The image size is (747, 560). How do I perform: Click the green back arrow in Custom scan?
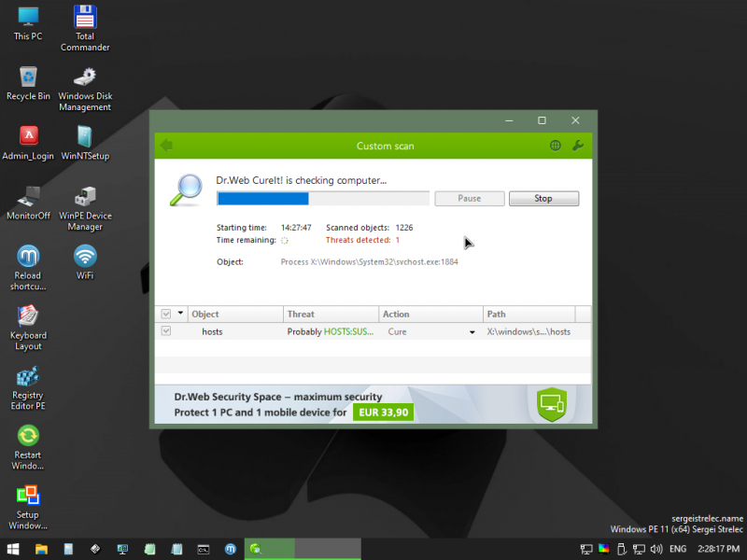tap(166, 146)
